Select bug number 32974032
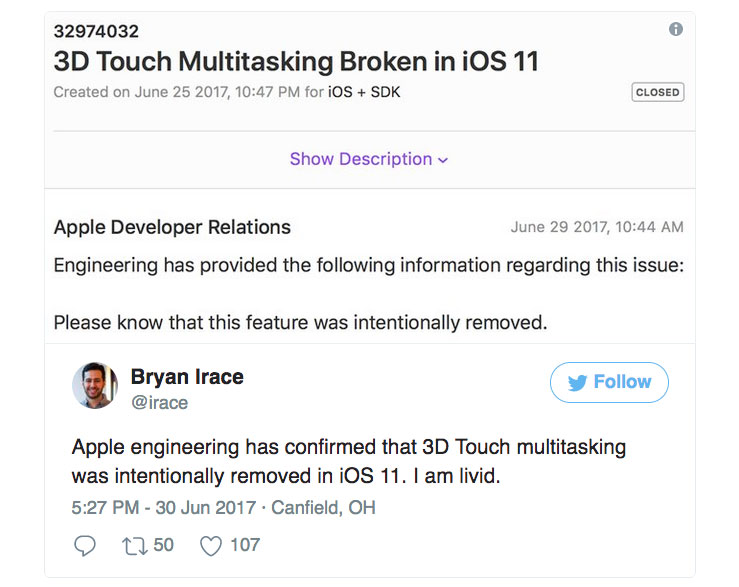The image size is (739, 587). click(96, 32)
